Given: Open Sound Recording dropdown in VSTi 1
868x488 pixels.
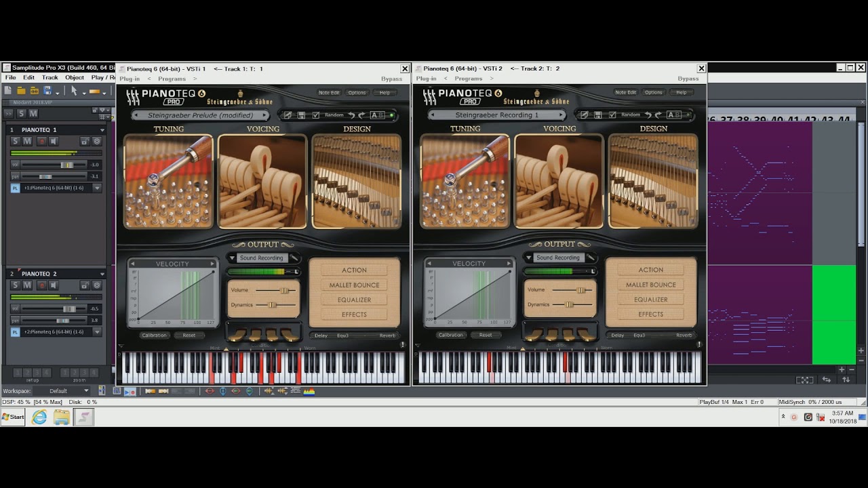Looking at the screenshot, I should pyautogui.click(x=231, y=258).
